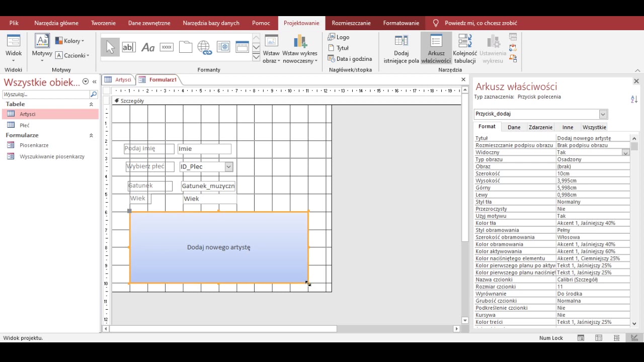Move the controls gallery down one row
644x362 pixels.
coord(256,48)
